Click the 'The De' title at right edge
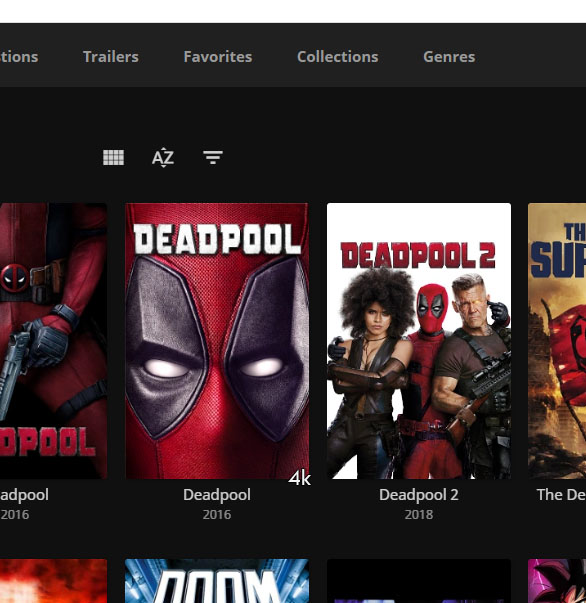This screenshot has height=603, width=586. [561, 495]
